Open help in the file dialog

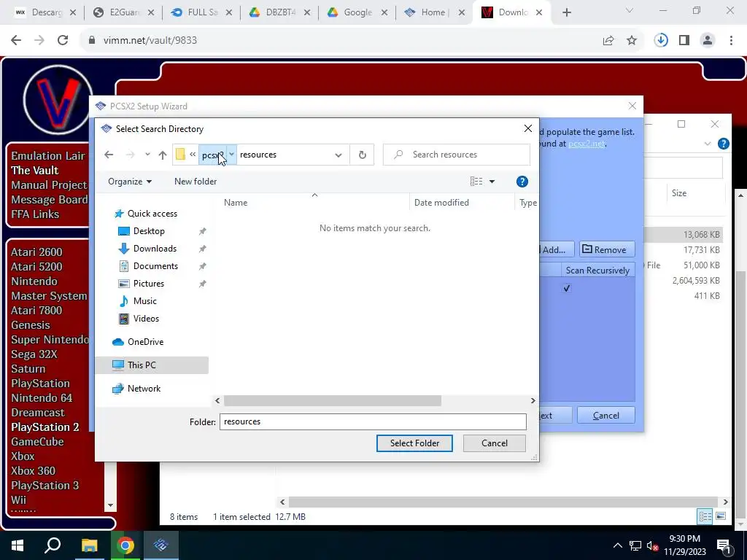click(x=522, y=182)
